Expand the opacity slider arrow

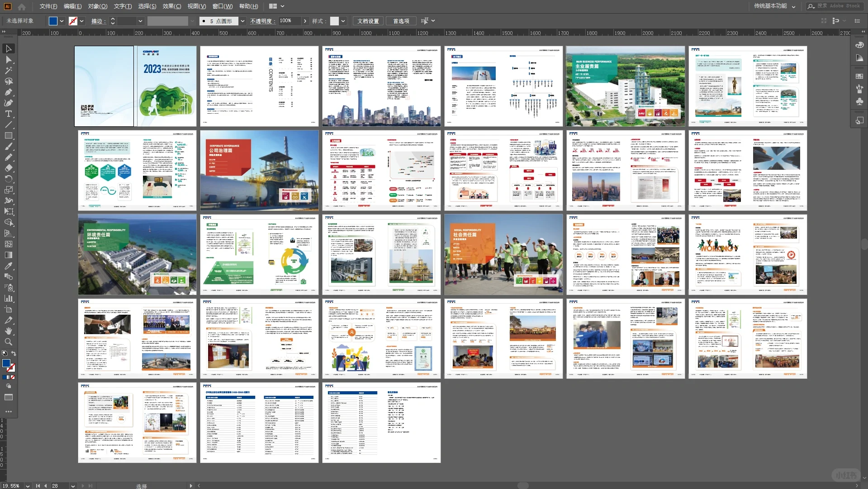pyautogui.click(x=305, y=21)
